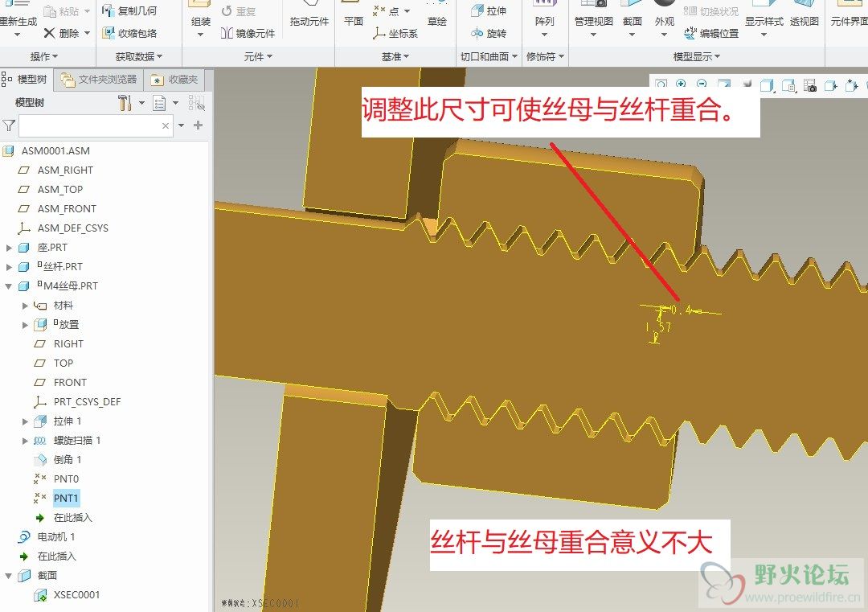Switch to the 文件夹浏览器 tab
Image resolution: width=868 pixels, height=612 pixels.
pyautogui.click(x=99, y=80)
